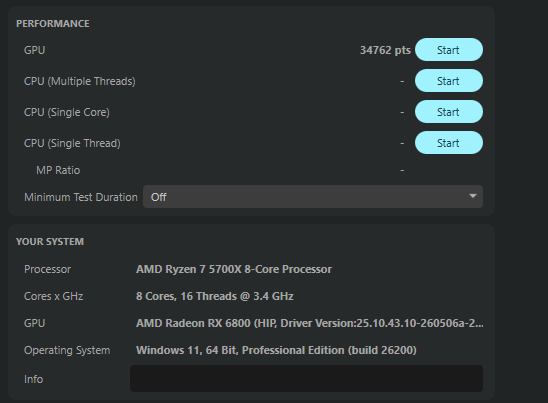The image size is (548, 403).
Task: Click the MP Ratio label
Action: pos(58,170)
